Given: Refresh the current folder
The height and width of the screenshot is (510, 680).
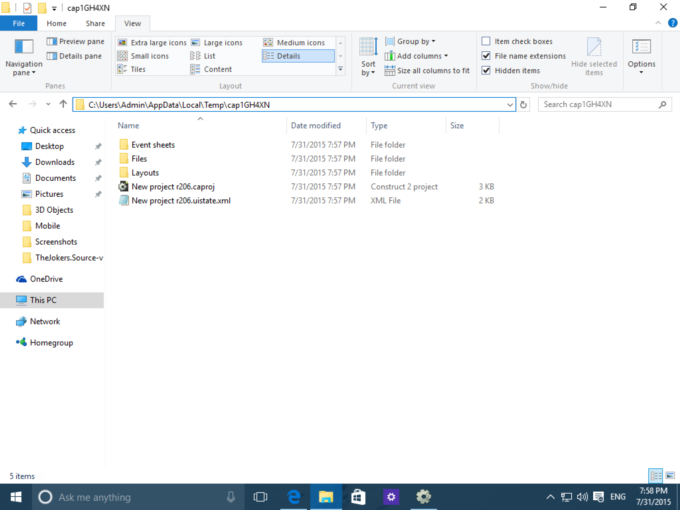Looking at the screenshot, I should tap(523, 105).
